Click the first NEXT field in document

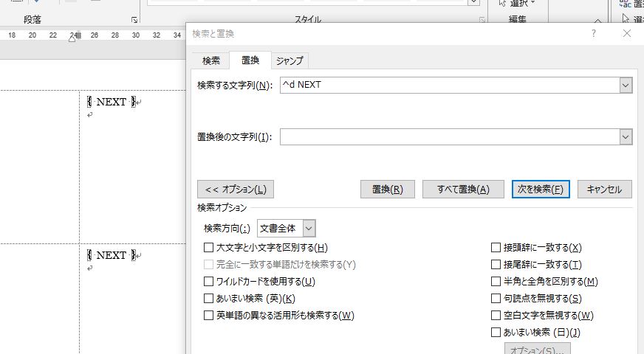click(x=112, y=102)
